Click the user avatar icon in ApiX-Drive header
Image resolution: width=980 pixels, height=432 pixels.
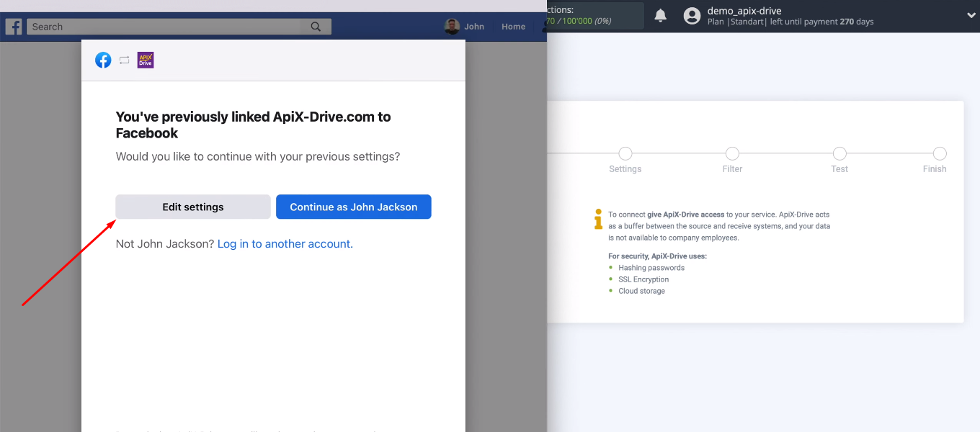[x=692, y=16]
